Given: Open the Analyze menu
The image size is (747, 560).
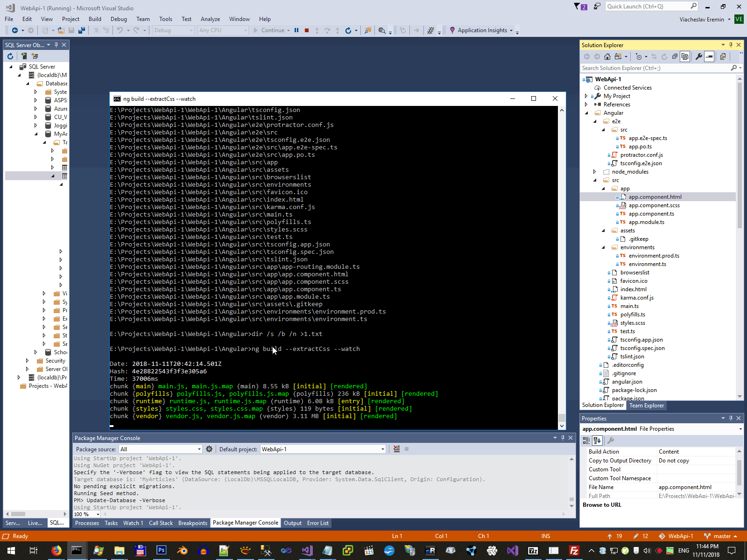Looking at the screenshot, I should [x=210, y=19].
